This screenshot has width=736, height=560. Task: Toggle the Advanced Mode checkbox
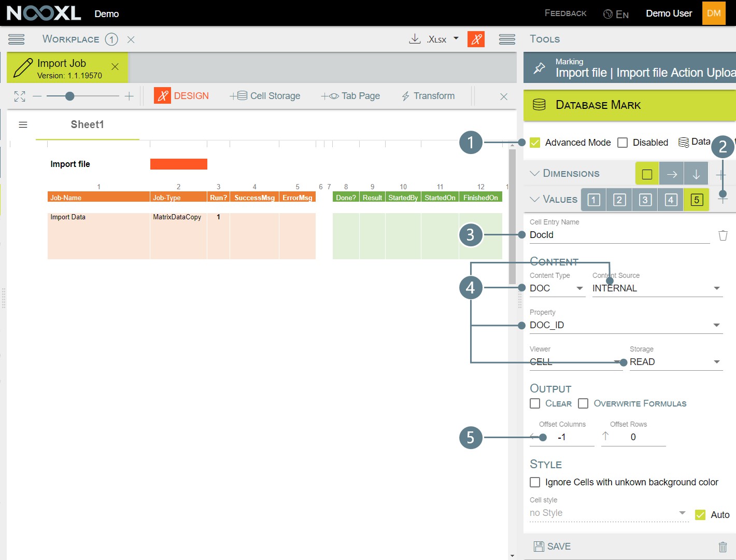tap(535, 143)
